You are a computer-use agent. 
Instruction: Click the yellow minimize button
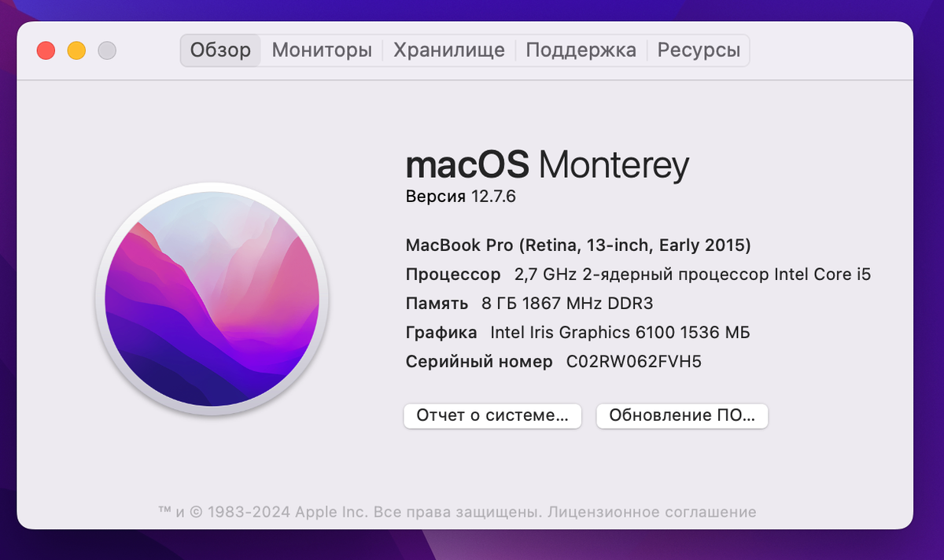tap(76, 50)
